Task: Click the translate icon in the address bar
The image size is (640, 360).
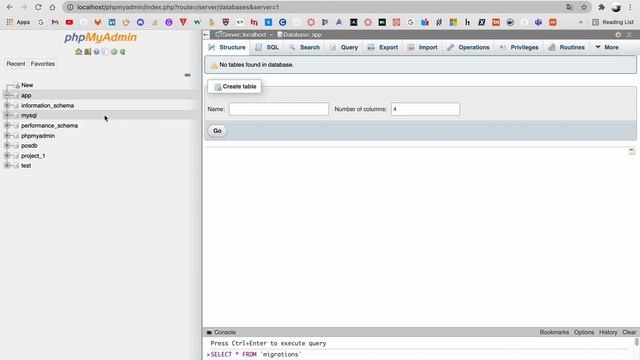Action: coord(569,7)
